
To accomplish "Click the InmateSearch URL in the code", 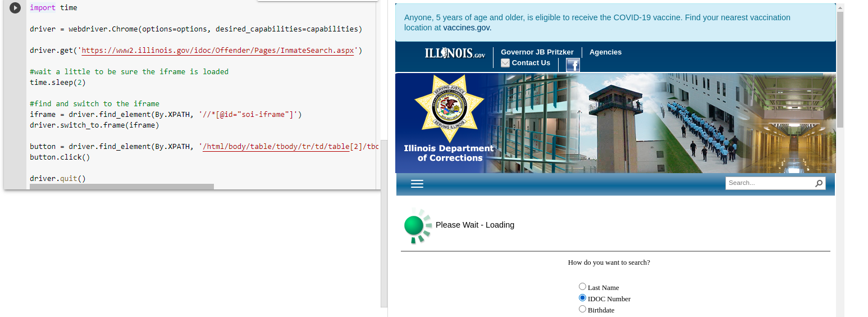I will click(x=218, y=51).
